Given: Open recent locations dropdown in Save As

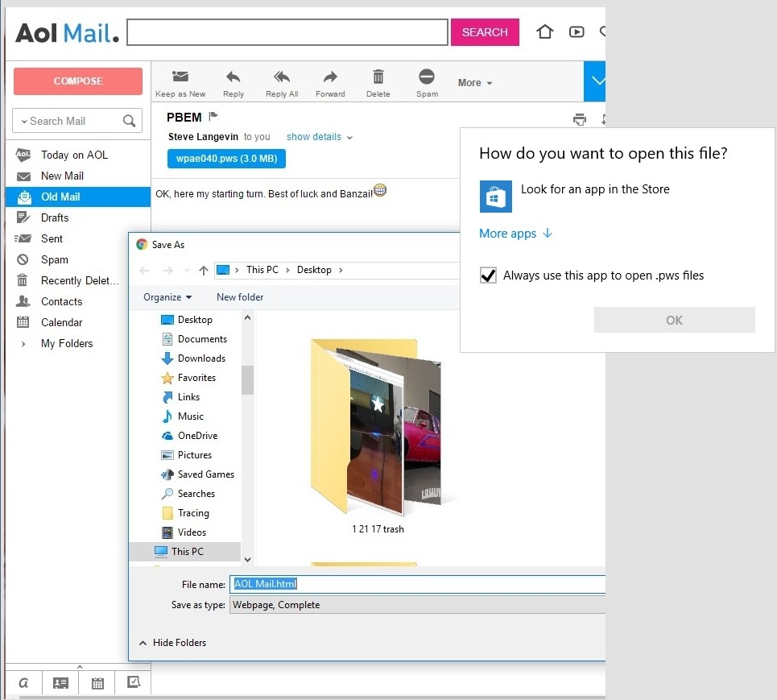Looking at the screenshot, I should [x=187, y=270].
